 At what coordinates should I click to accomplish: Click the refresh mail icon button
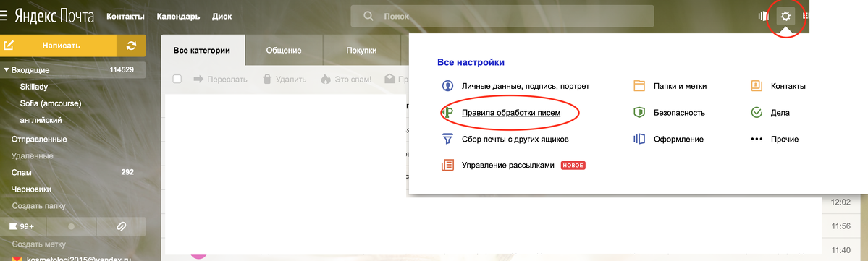pyautogui.click(x=131, y=46)
